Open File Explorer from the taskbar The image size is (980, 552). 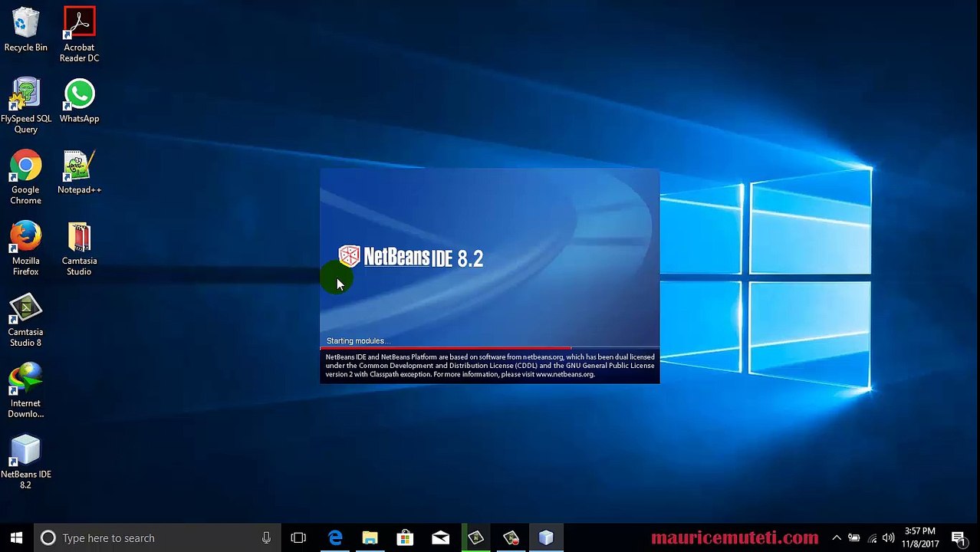point(370,537)
